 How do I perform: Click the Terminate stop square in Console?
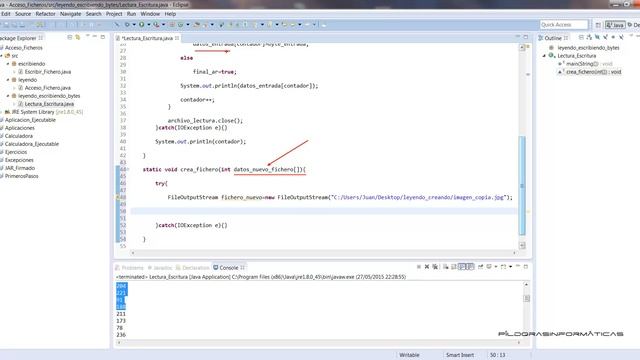click(419, 267)
